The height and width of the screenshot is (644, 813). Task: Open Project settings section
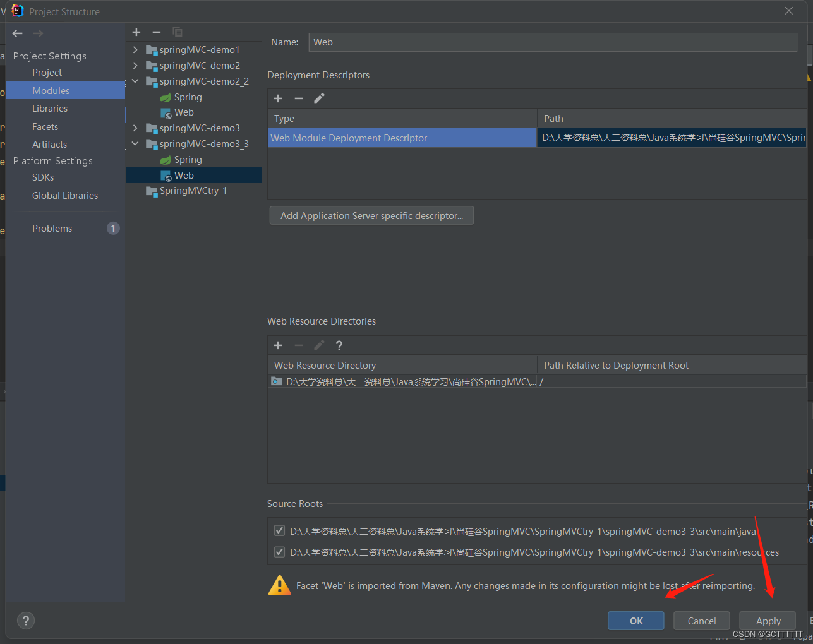[47, 73]
